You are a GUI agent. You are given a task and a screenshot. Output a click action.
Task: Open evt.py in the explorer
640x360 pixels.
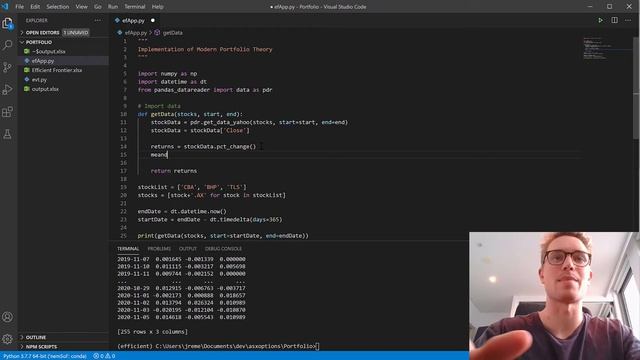39,80
